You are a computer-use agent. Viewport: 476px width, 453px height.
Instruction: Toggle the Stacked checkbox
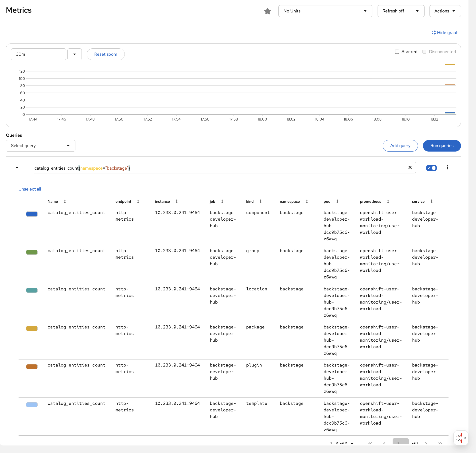(397, 52)
